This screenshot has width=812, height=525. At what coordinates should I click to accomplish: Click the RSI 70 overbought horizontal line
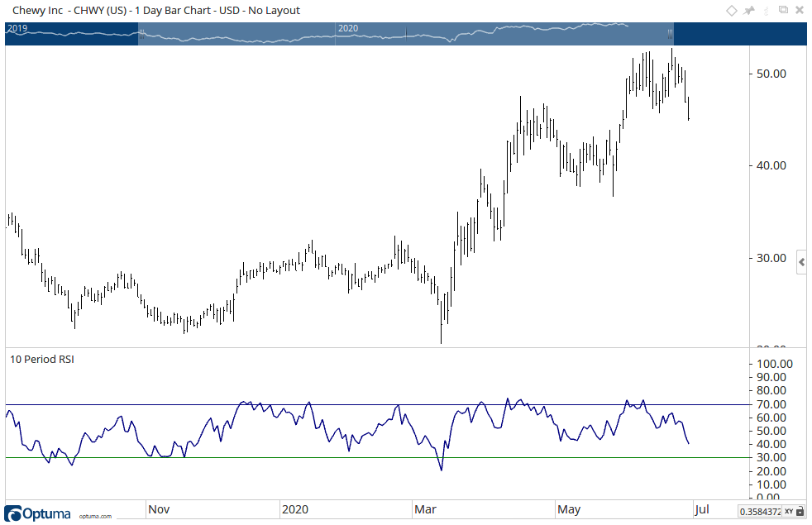[x=377, y=404]
